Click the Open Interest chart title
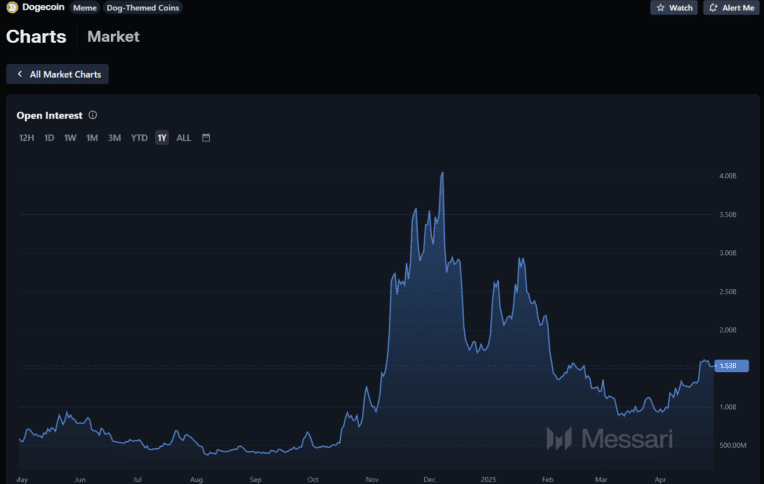This screenshot has height=484, width=764. click(50, 116)
